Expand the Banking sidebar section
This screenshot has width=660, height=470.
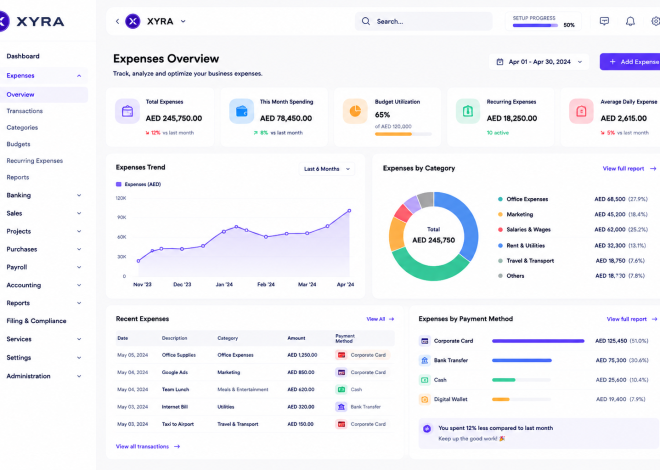[x=79, y=195]
